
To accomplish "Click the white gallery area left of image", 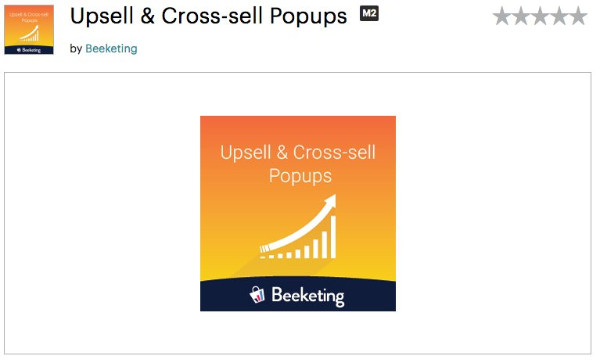I will coord(103,213).
